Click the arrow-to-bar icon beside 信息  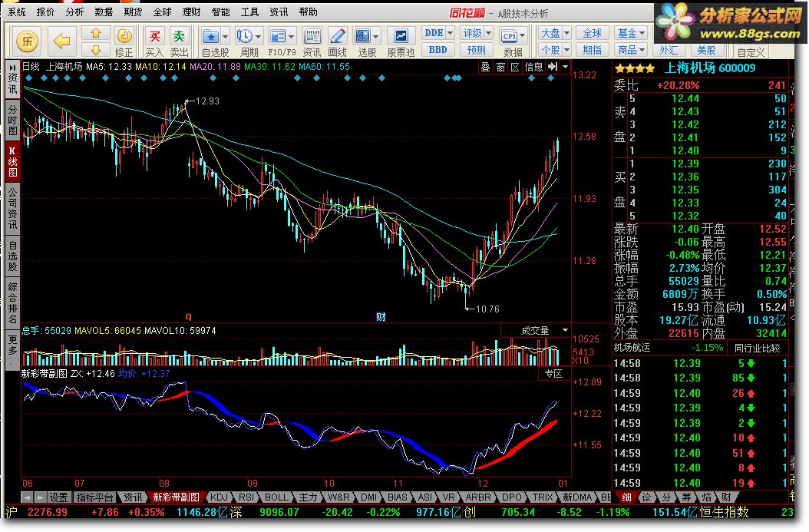pyautogui.click(x=553, y=67)
